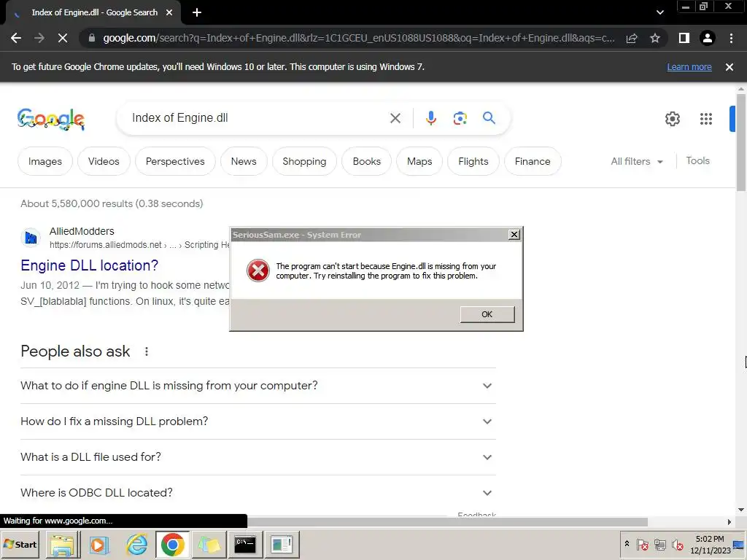Expand How do I fix a missing DLL problem
The width and height of the screenshot is (747, 560).
point(258,421)
